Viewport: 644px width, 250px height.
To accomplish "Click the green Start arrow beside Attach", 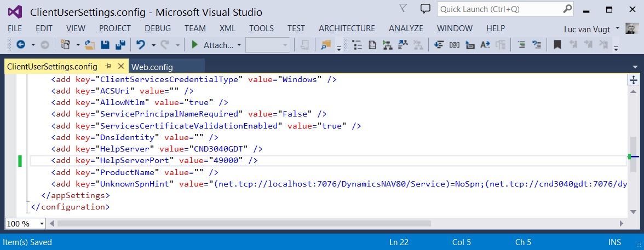I will 195,45.
